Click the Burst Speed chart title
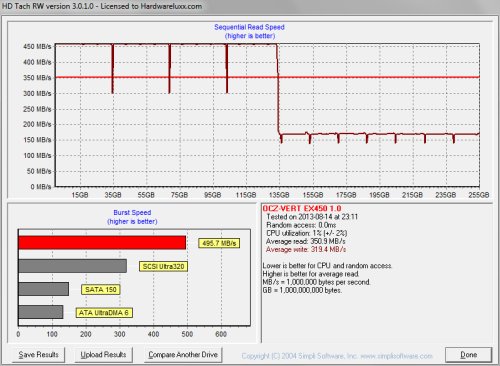 (x=132, y=212)
